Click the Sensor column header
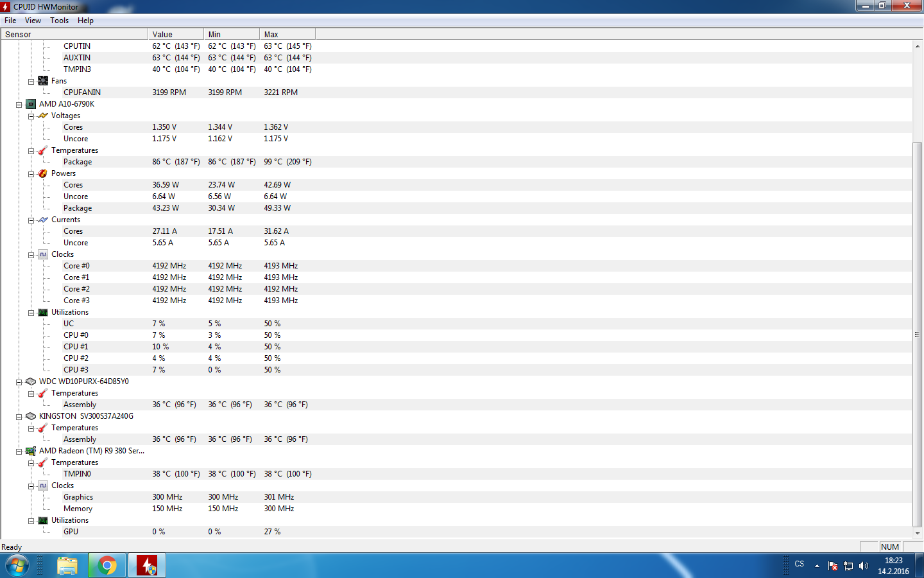 (x=74, y=35)
